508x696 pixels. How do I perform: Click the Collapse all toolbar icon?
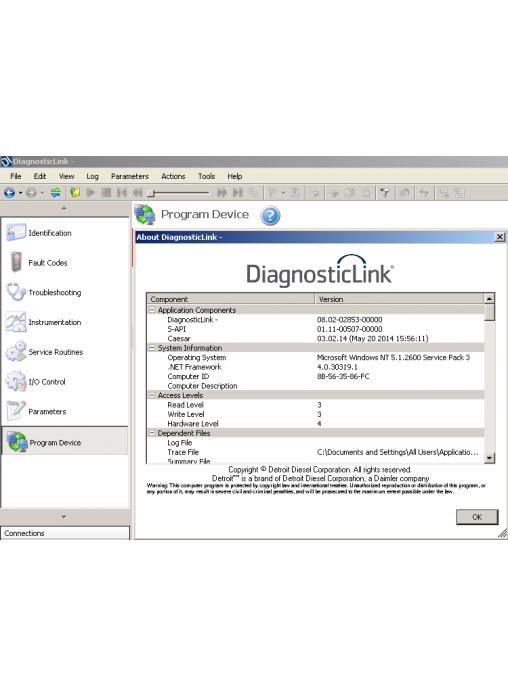(459, 193)
